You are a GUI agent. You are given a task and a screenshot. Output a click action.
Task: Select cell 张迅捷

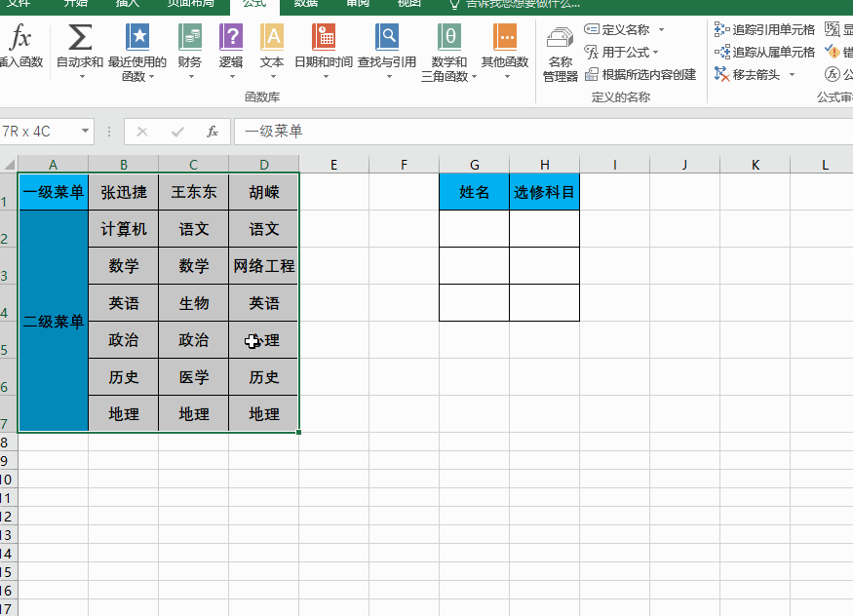124,192
